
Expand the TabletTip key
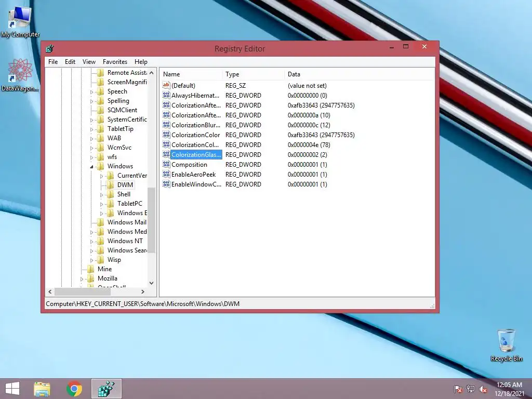(91, 129)
